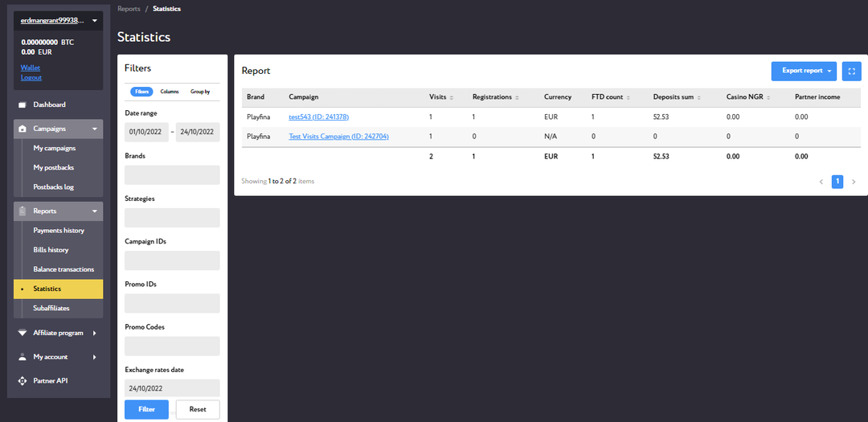Click the Campaigns megaphone icon
The height and width of the screenshot is (422, 868).
point(23,129)
